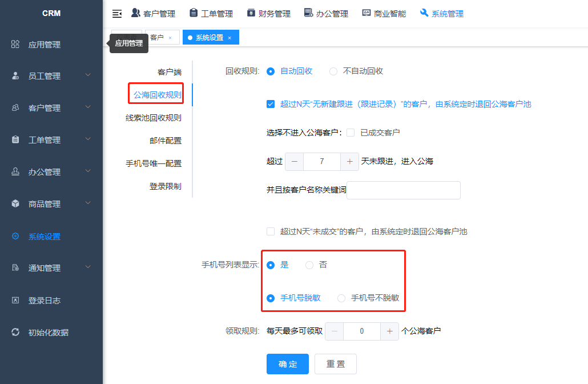The width and height of the screenshot is (588, 384).
Task: Expand the 通知管理 sidebar chevron
Action: coord(88,267)
